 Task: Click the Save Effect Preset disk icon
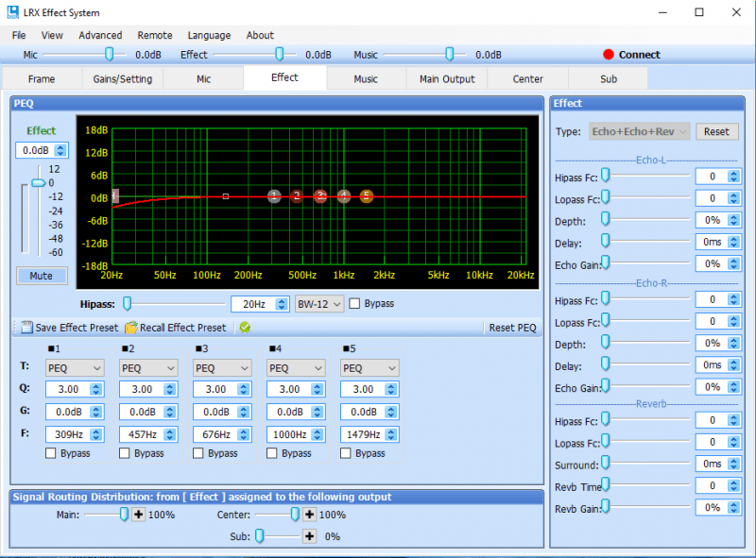[26, 328]
